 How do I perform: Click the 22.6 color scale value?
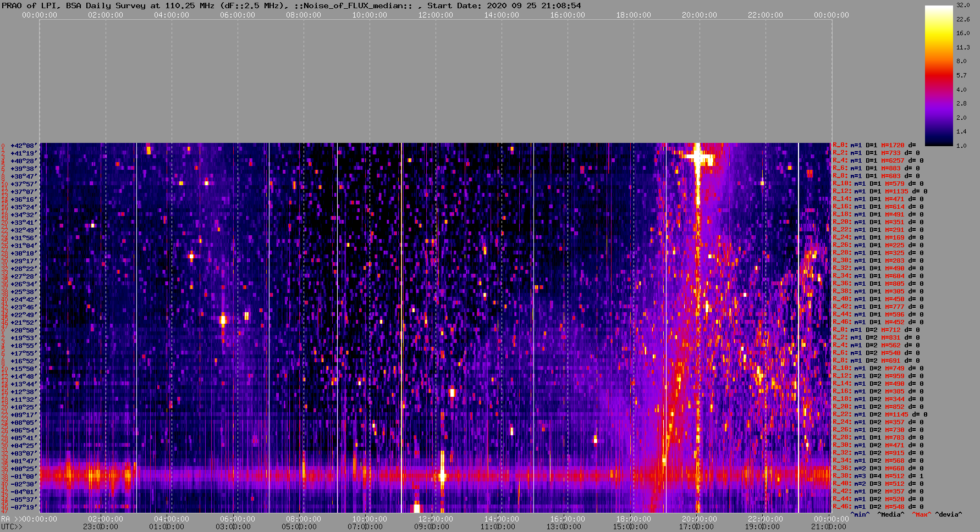963,19
